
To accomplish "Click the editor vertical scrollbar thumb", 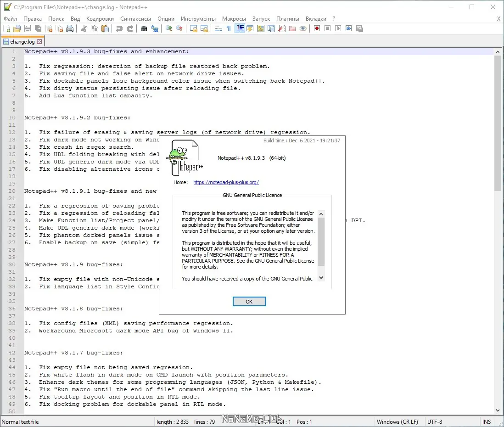I will [x=498, y=123].
